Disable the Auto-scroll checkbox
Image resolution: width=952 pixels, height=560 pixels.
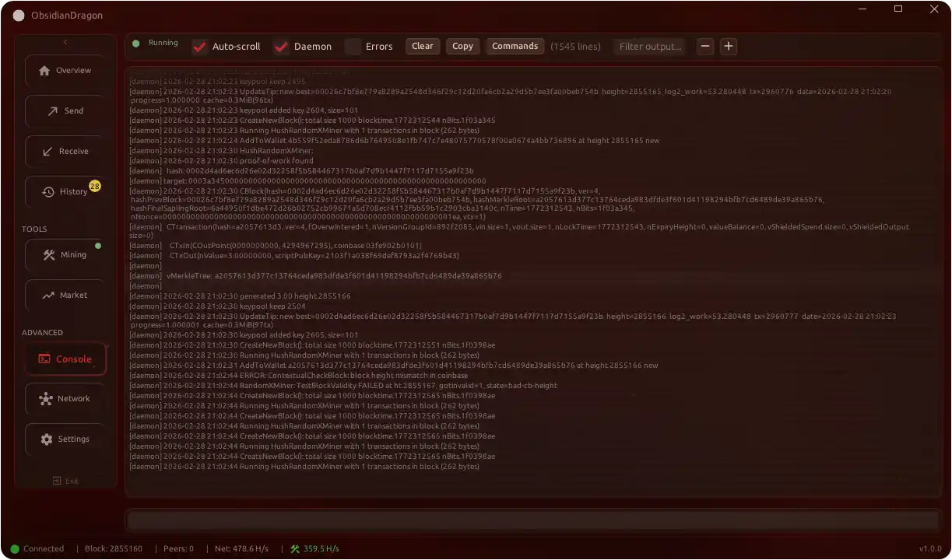click(x=199, y=47)
